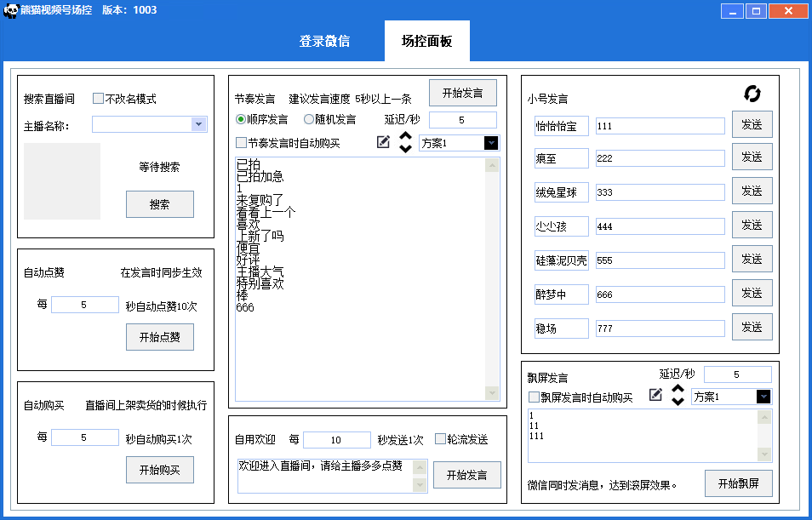Viewport: 812px width, 520px height.
Task: Select the 场控面板 tab
Action: click(x=426, y=42)
